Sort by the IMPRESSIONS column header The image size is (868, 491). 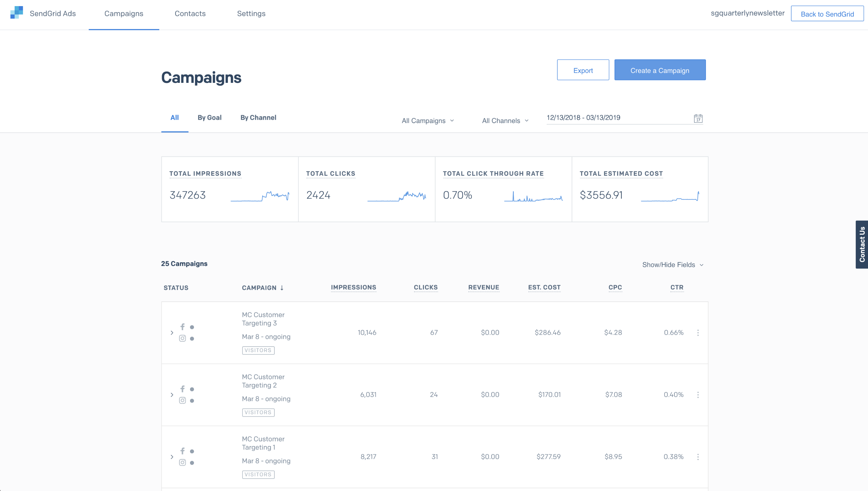coord(353,287)
